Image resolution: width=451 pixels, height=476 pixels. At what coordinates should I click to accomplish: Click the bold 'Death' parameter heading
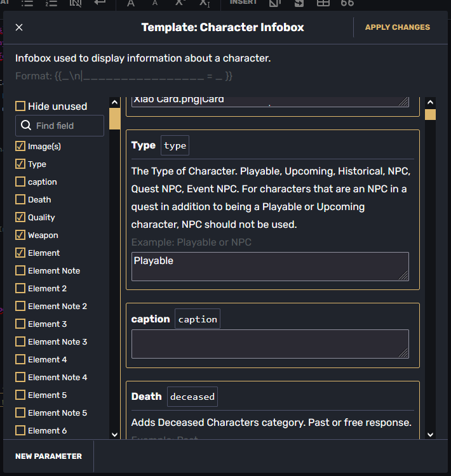pyautogui.click(x=147, y=397)
